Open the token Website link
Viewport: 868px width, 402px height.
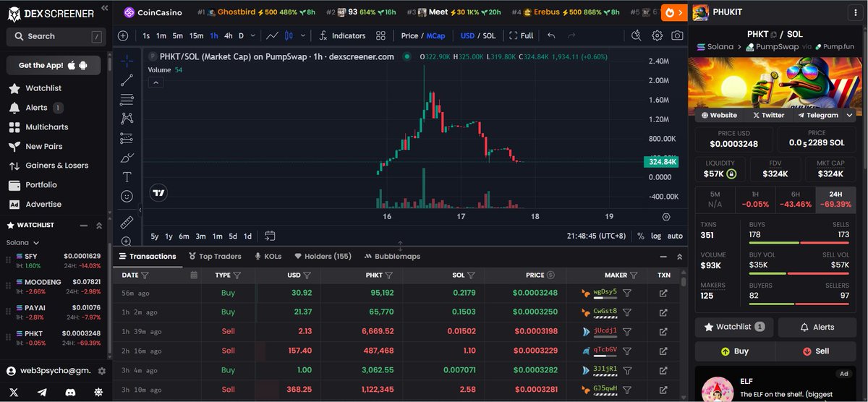(x=718, y=115)
